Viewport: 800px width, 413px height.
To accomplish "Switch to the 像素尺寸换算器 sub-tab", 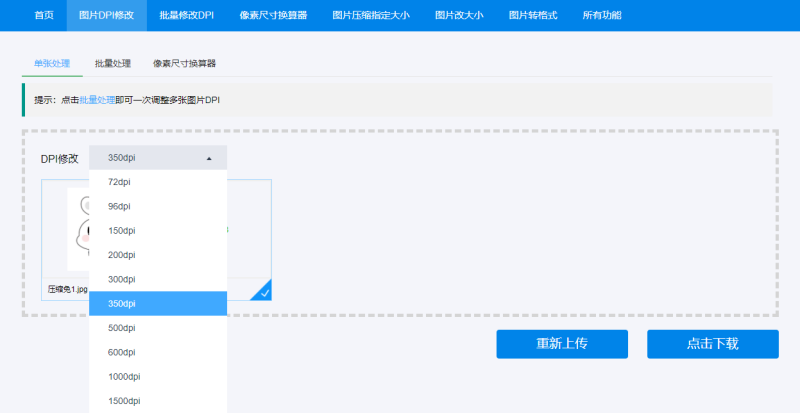I will (x=184, y=64).
